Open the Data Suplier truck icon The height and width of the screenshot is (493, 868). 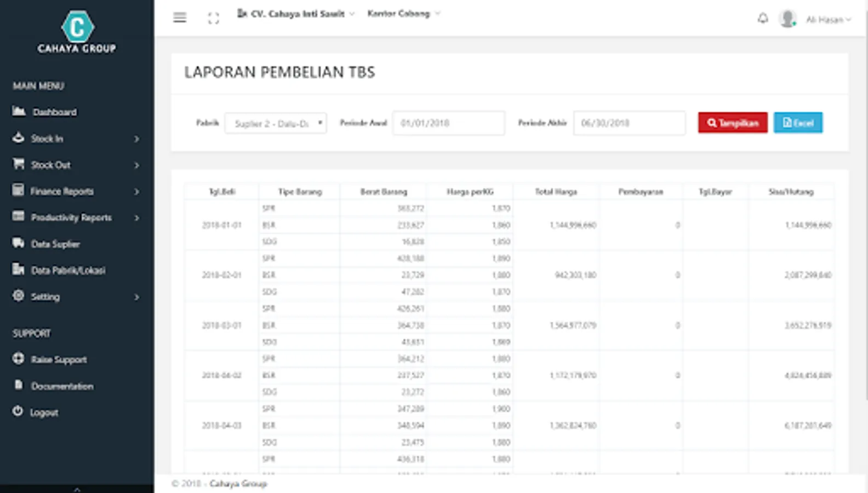(18, 243)
